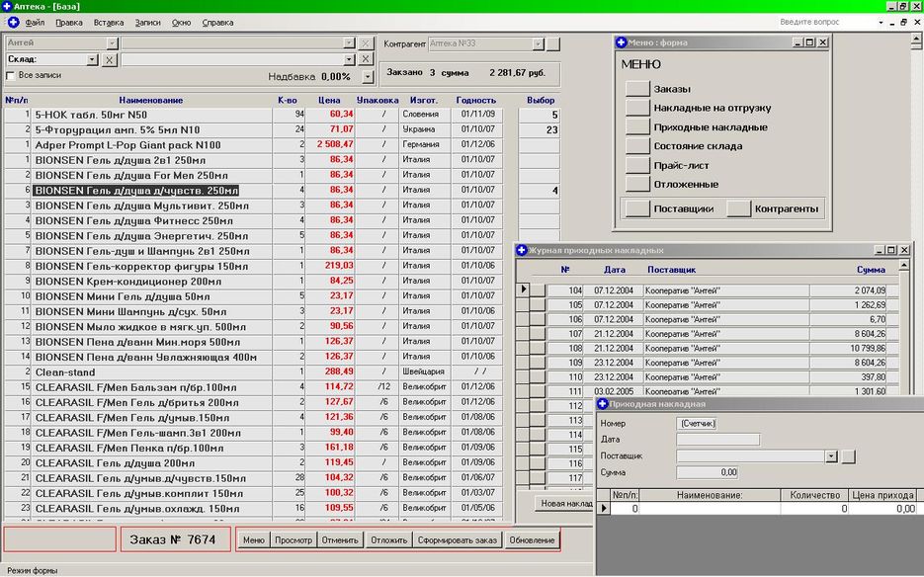
Task: Click the Наименование column header
Action: point(151,100)
